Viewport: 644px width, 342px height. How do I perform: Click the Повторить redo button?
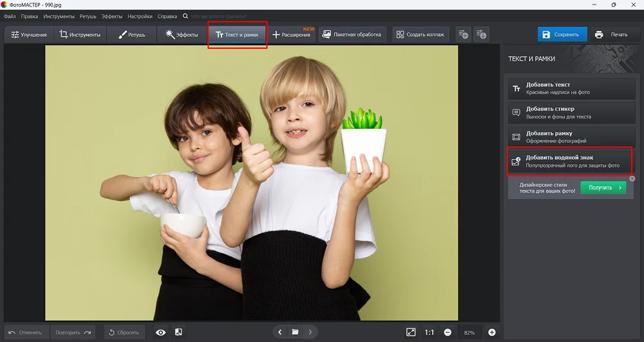pyautogui.click(x=73, y=332)
